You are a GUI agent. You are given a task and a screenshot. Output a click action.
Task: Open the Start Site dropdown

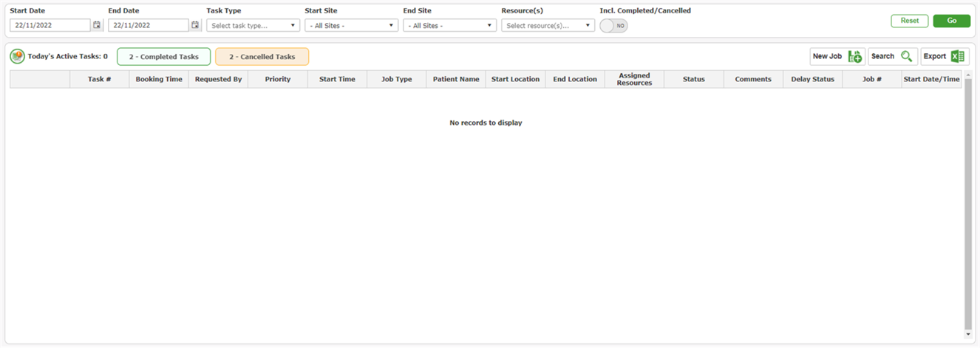coord(352,25)
